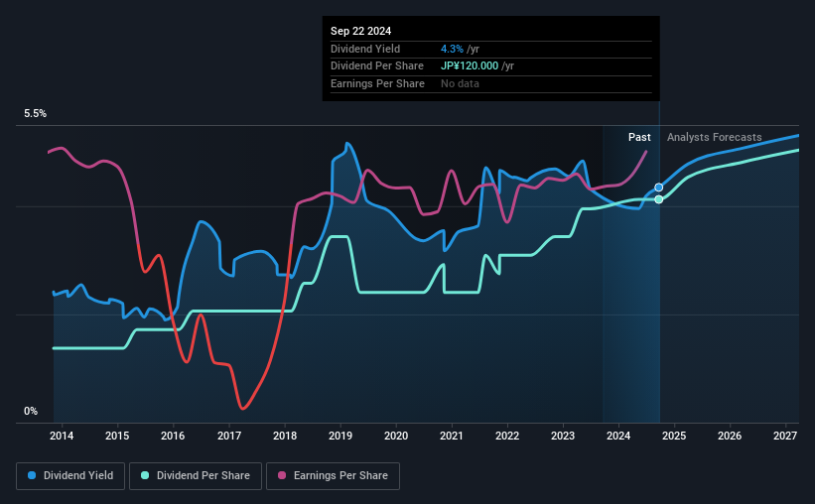The image size is (815, 504).
Task: Click the No data earnings value
Action: pyautogui.click(x=460, y=83)
